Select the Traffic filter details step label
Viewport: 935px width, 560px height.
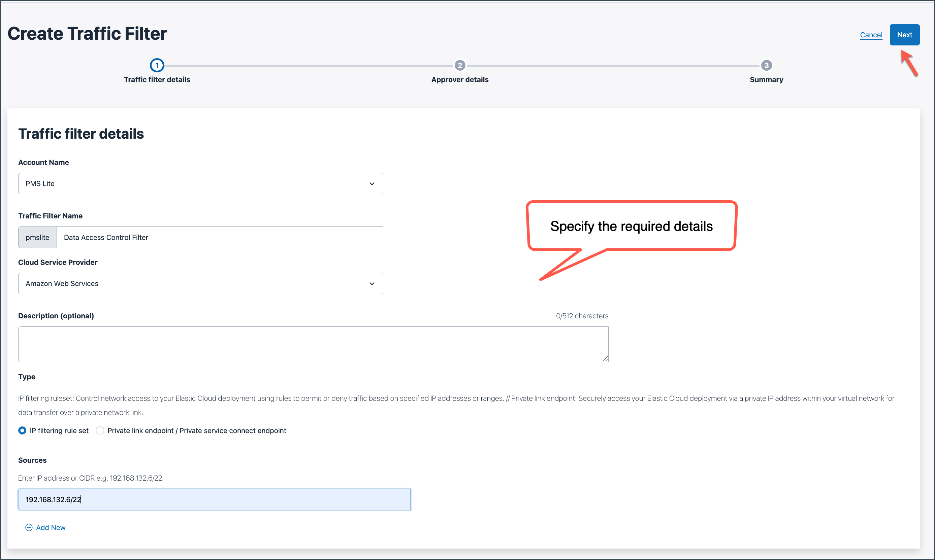coord(157,79)
